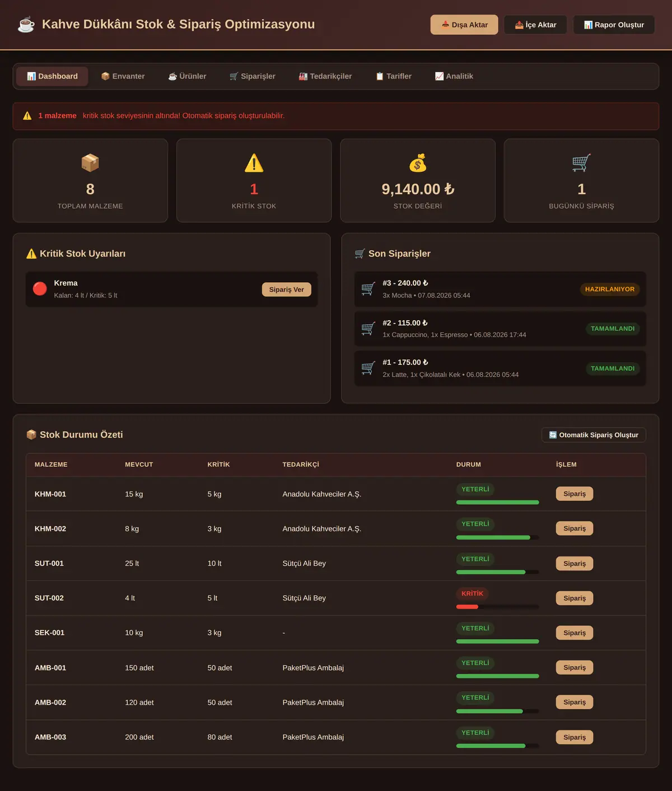This screenshot has height=791, width=672.
Task: Click the warning icon beside Kritik Stok Uyarıları
Action: [x=31, y=254]
